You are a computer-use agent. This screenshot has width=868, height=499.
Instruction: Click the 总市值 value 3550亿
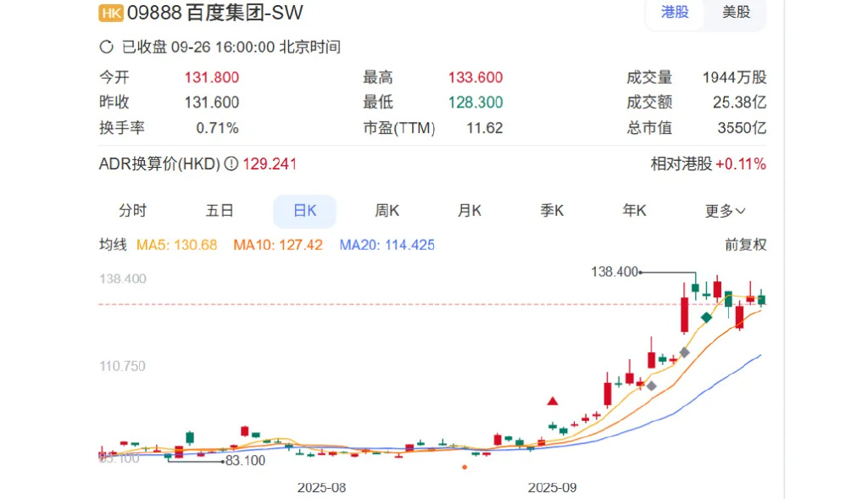(742, 128)
